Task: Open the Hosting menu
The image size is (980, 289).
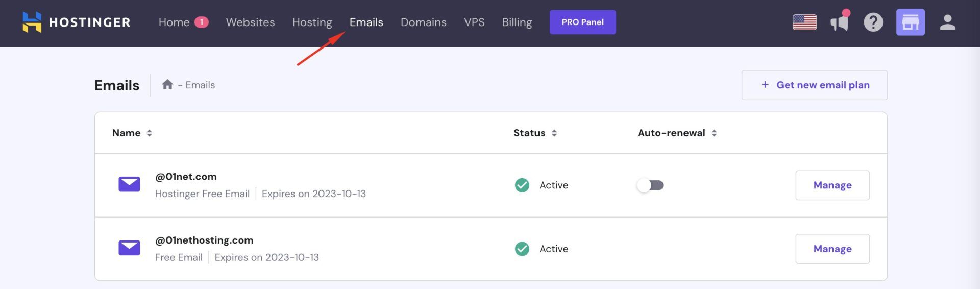Action: click(x=312, y=22)
